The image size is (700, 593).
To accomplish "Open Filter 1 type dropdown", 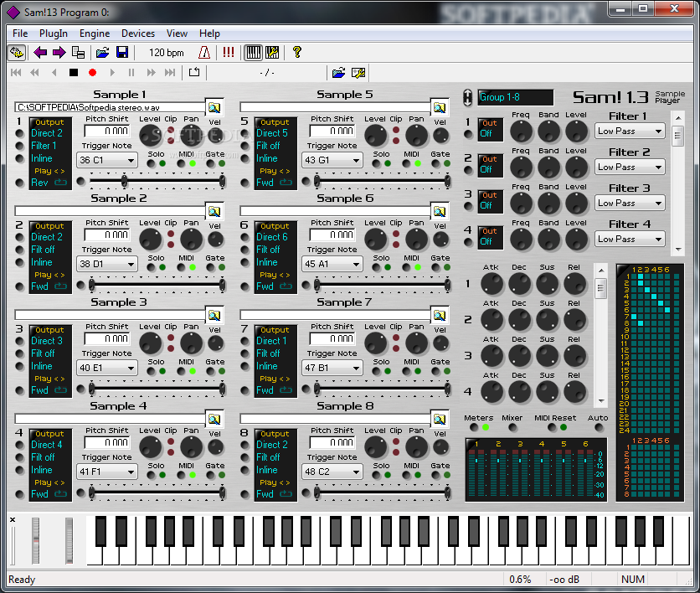I will 630,131.
